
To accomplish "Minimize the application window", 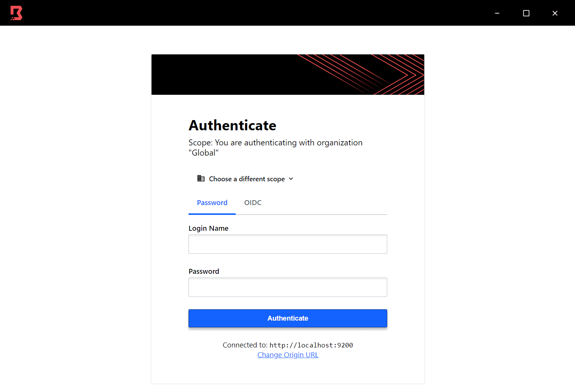I will (497, 13).
